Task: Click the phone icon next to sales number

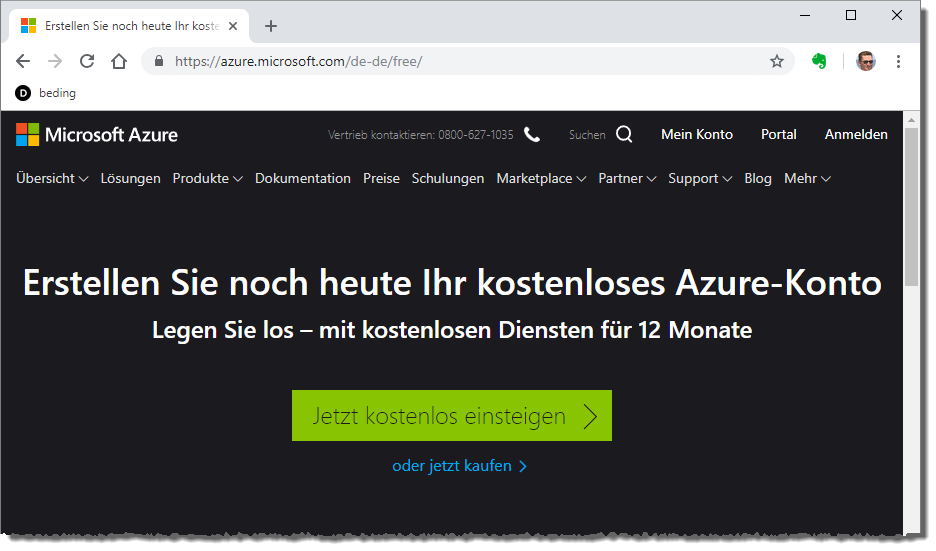Action: tap(532, 135)
